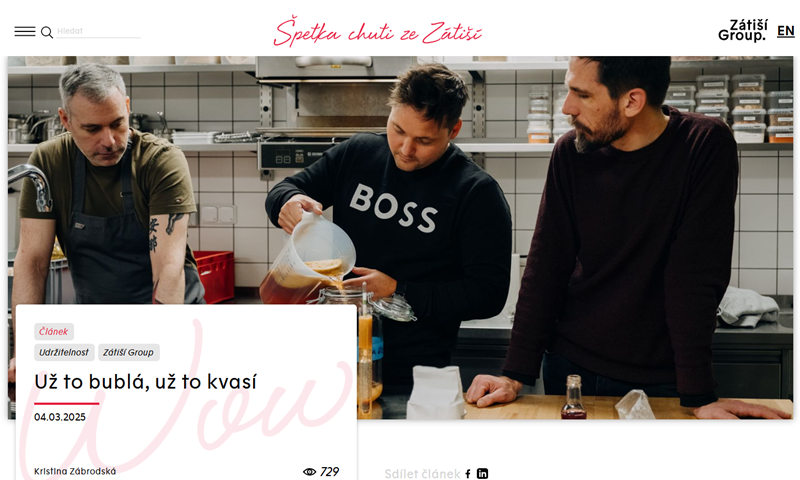Click the article title Už to bublá
This screenshot has width=800, height=480.
pos(145,382)
